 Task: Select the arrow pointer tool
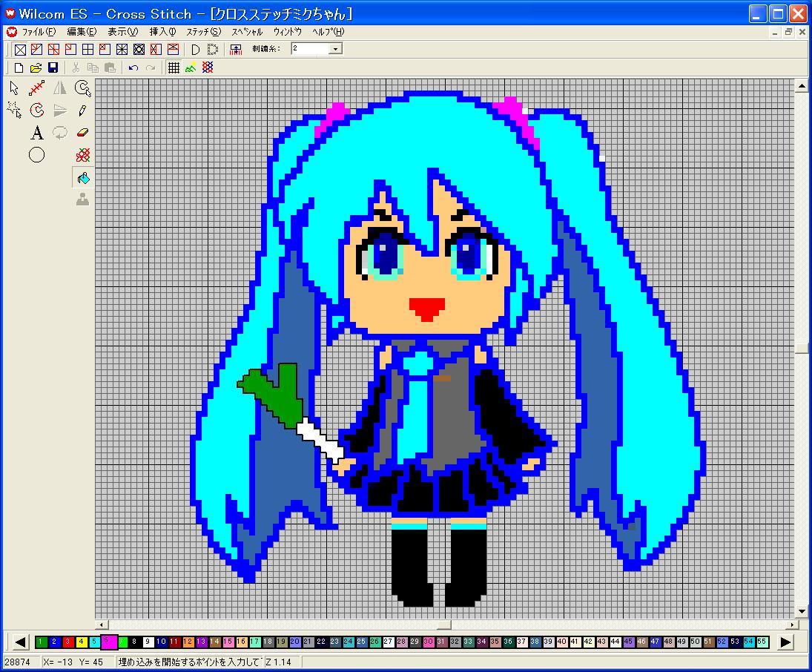(14, 88)
